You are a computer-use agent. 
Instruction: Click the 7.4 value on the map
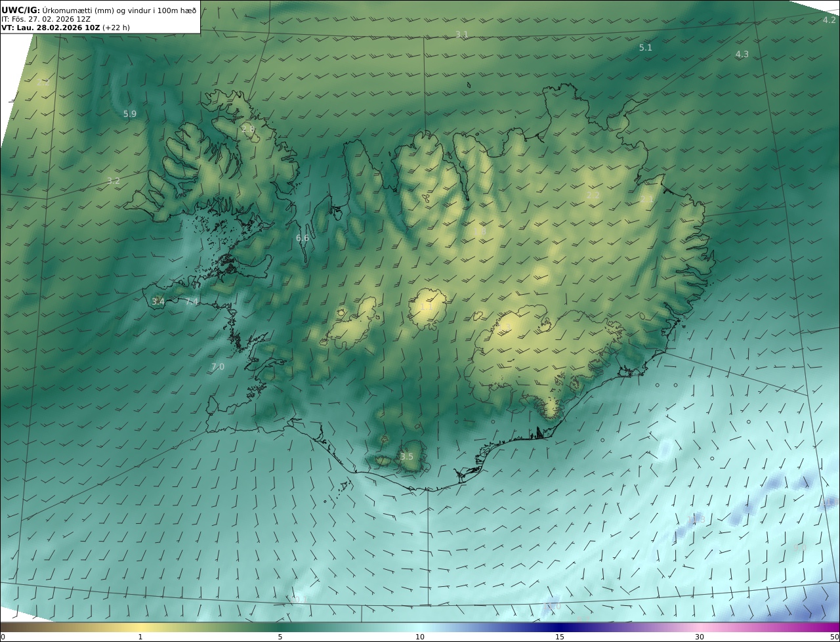tap(192, 302)
